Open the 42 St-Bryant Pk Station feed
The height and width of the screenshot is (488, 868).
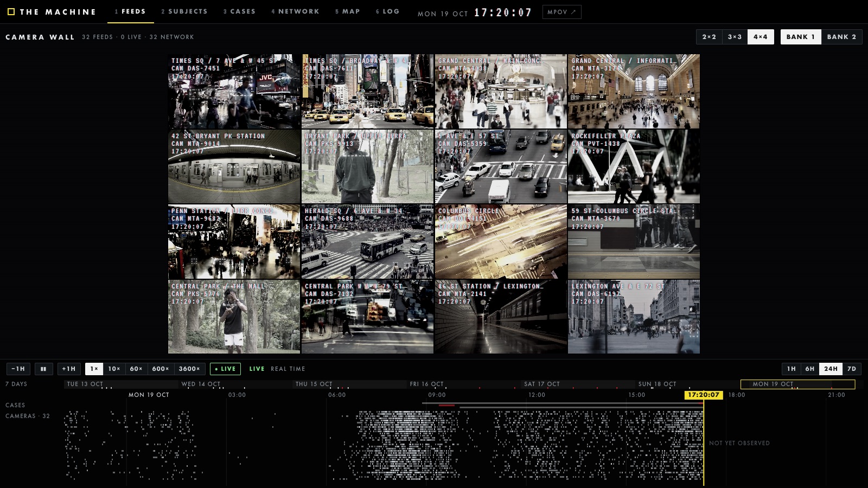pos(234,166)
